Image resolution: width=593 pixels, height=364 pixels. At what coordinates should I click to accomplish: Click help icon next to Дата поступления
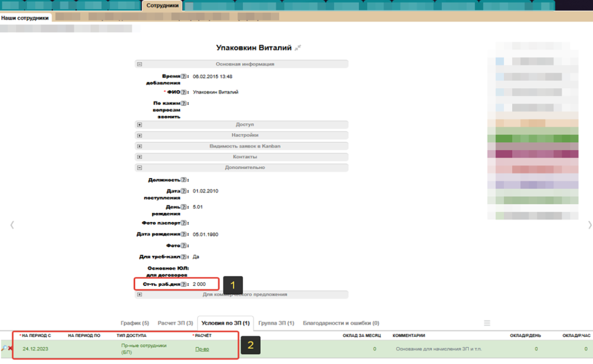[184, 191]
